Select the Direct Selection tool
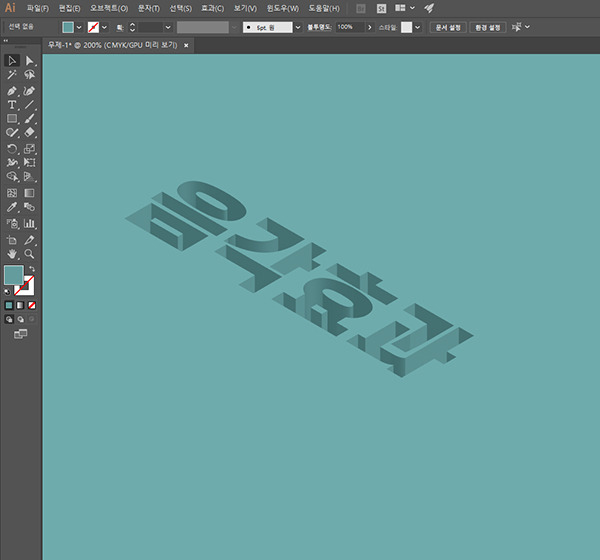The width and height of the screenshot is (600, 560). point(29,60)
